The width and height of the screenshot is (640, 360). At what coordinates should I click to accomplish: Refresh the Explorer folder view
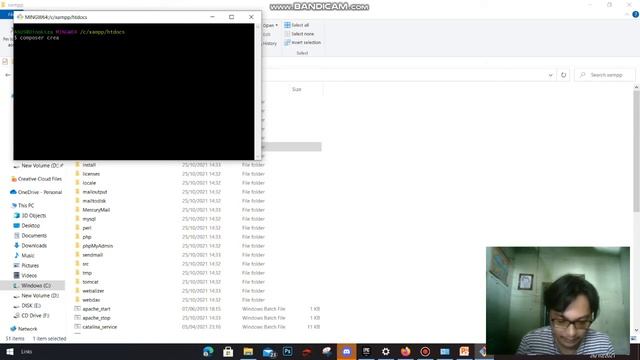[564, 75]
